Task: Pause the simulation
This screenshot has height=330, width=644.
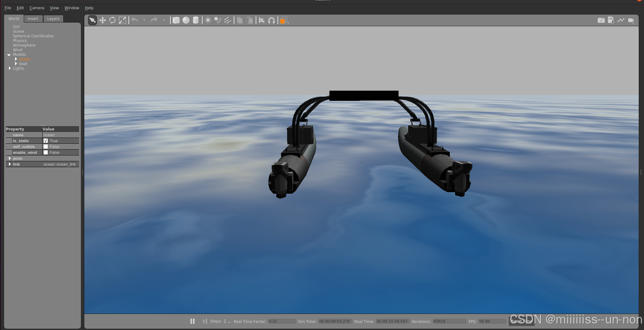Action: point(192,321)
